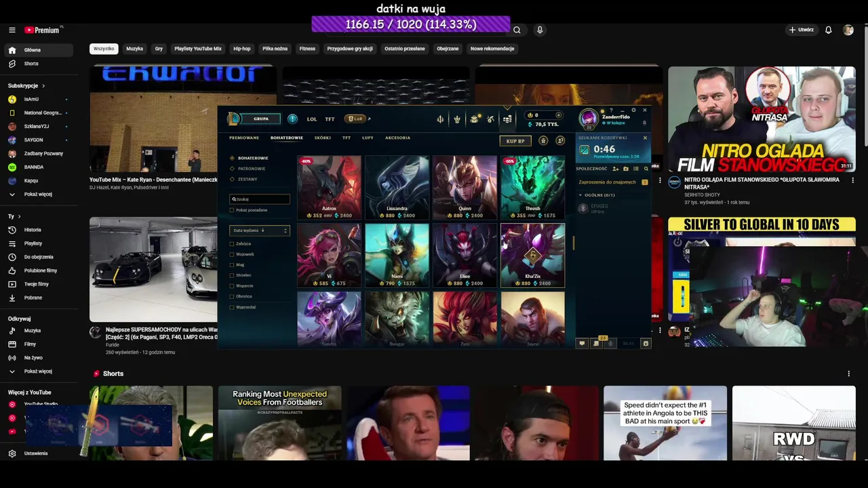This screenshot has width=868, height=488.
Task: Open the Kha'Zix champion card
Action: (x=532, y=256)
